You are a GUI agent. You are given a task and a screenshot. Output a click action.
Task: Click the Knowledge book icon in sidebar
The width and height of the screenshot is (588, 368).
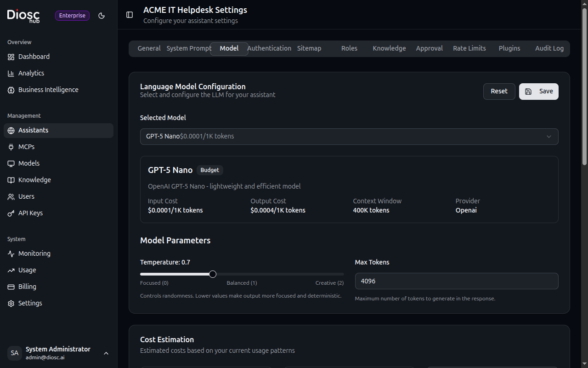11,180
